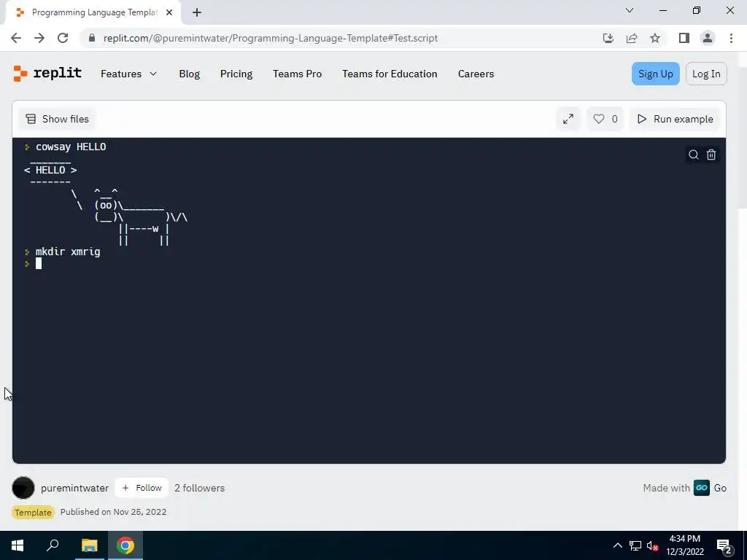Show hidden system tray icons

pos(617,545)
